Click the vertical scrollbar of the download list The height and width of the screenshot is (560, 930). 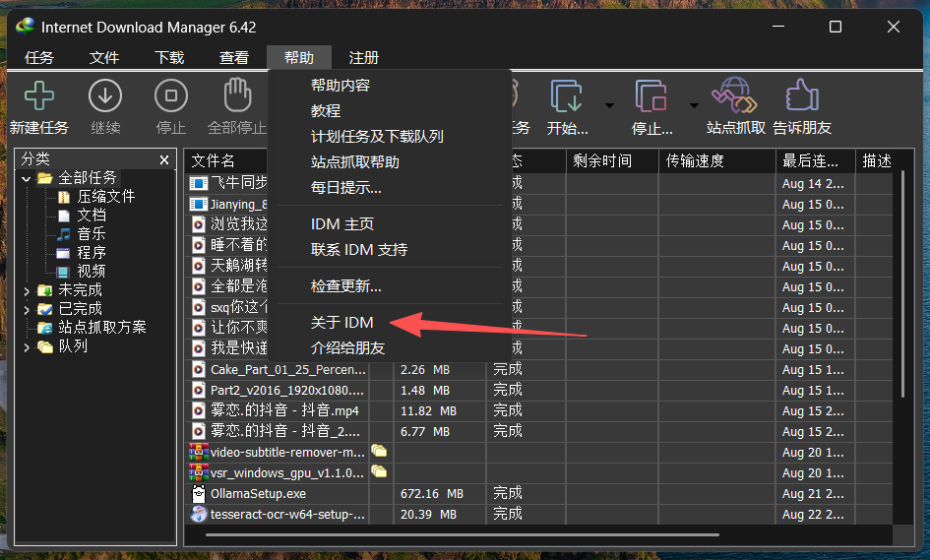[x=902, y=284]
